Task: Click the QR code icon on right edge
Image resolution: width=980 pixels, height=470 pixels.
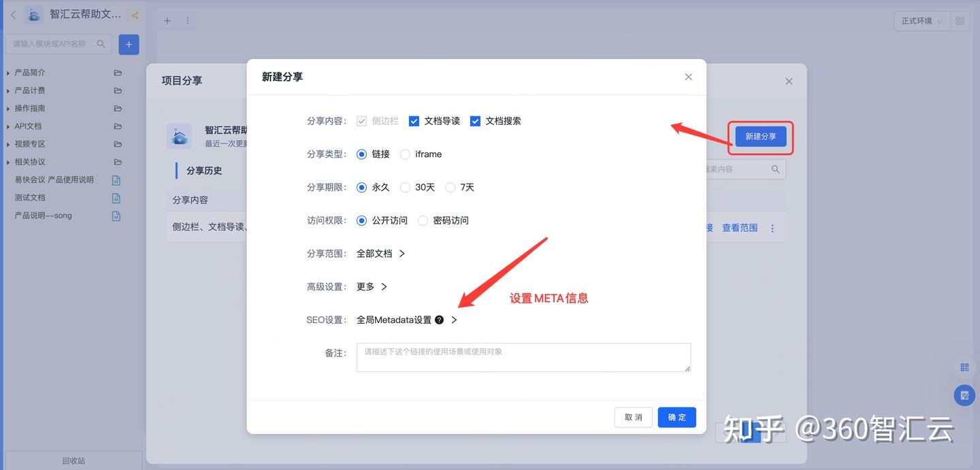Action: 964,367
